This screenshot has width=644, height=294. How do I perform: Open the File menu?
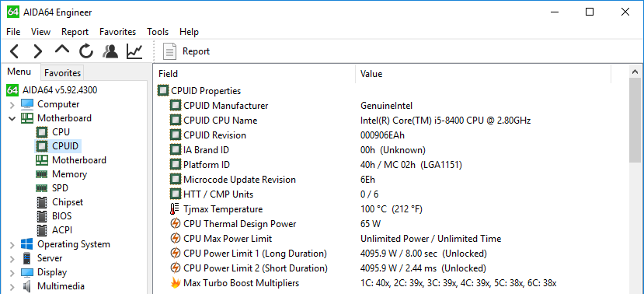pos(13,32)
